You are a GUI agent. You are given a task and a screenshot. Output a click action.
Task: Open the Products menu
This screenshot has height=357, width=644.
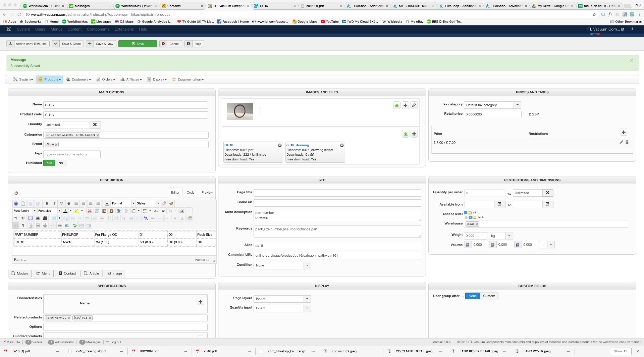(x=50, y=80)
